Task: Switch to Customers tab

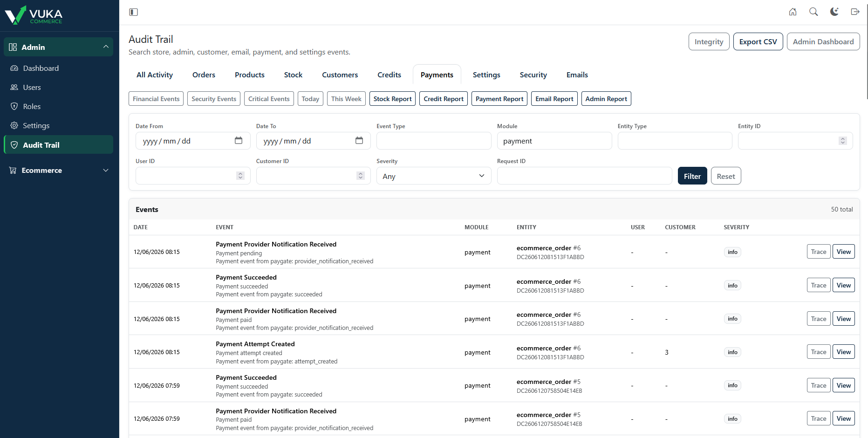Action: [x=340, y=75]
